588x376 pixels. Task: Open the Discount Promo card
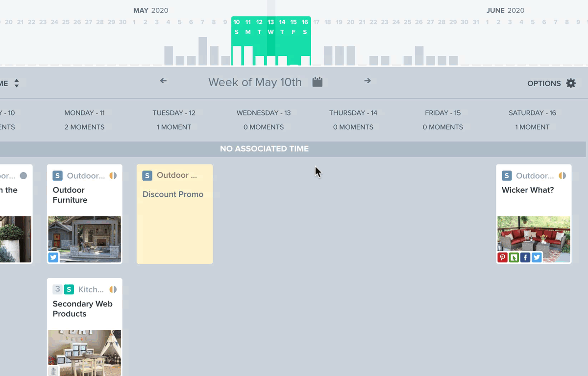click(174, 214)
